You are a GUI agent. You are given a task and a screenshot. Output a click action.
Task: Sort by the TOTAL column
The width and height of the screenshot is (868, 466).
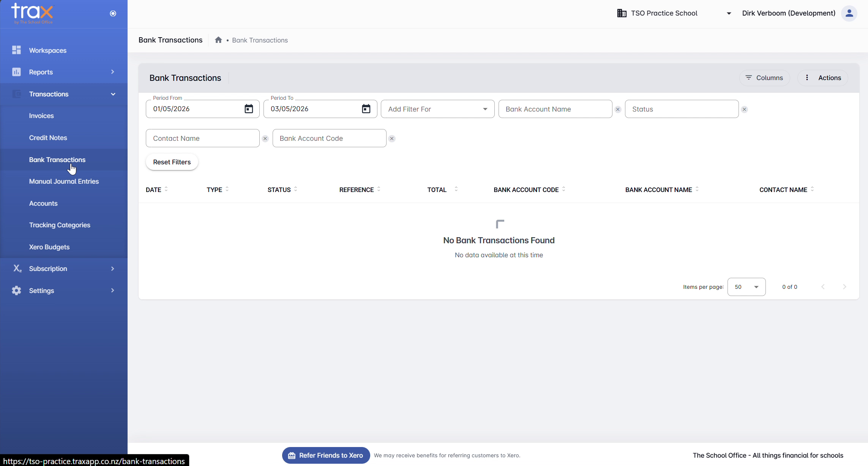pos(442,189)
